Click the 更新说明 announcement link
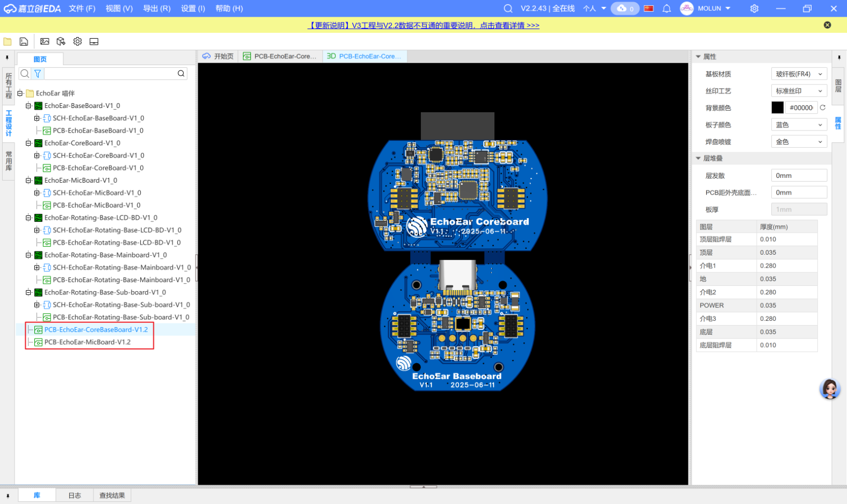The height and width of the screenshot is (504, 847). (423, 25)
